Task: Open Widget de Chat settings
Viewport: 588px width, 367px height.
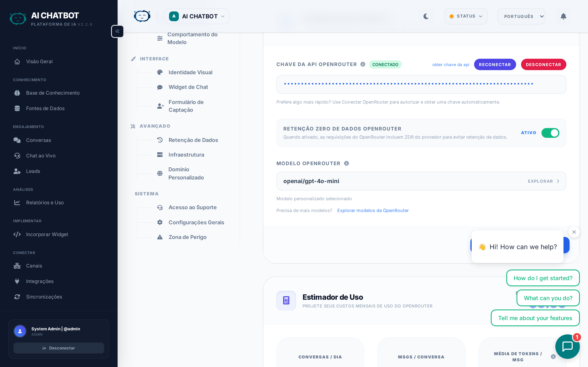Action: pyautogui.click(x=188, y=87)
